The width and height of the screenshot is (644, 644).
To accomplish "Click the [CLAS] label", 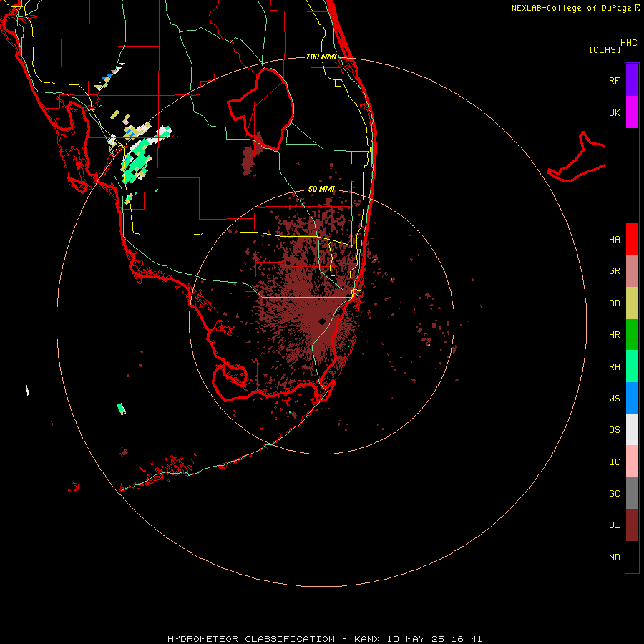I will point(605,49).
